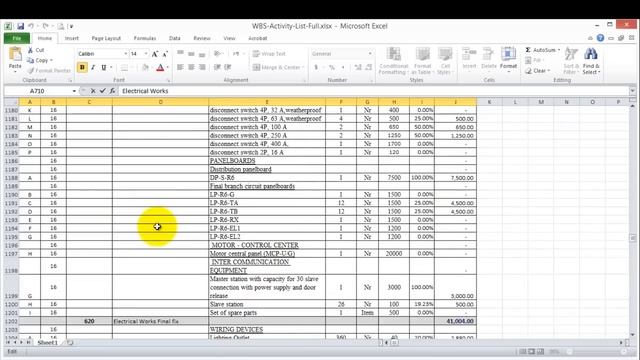This screenshot has width=640, height=360.
Task: Click the Redo arrow icon
Action: coord(45,26)
